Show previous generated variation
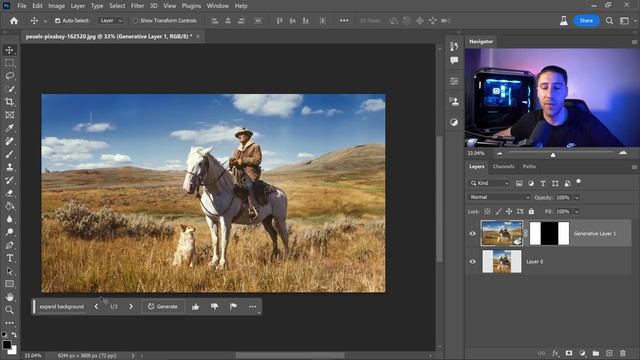Image resolution: width=640 pixels, height=360 pixels. click(96, 307)
